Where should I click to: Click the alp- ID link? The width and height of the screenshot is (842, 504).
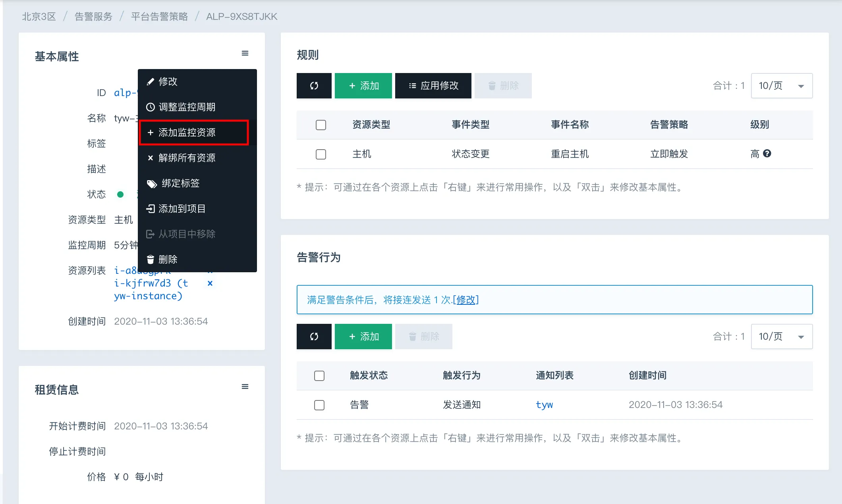pos(126,93)
